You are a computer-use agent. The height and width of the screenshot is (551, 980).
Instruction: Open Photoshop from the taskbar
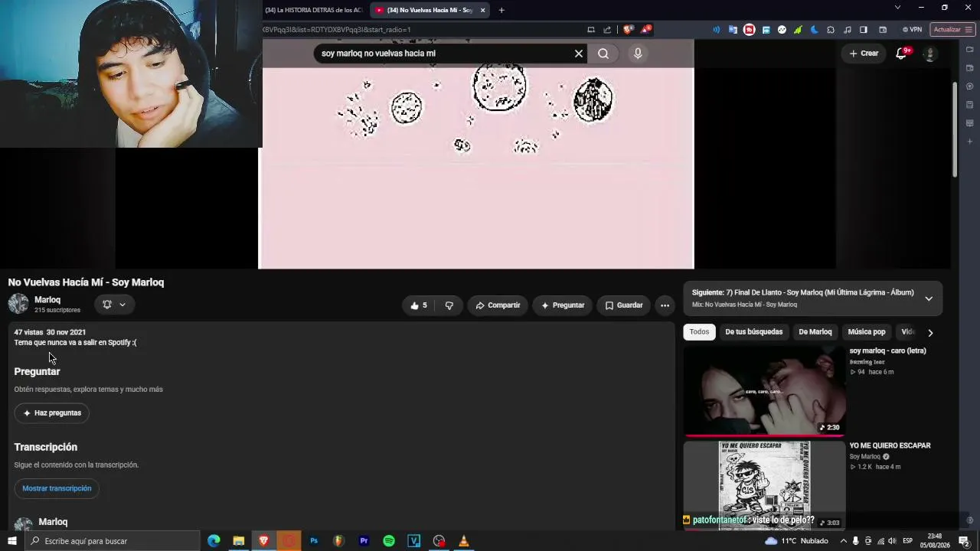314,541
